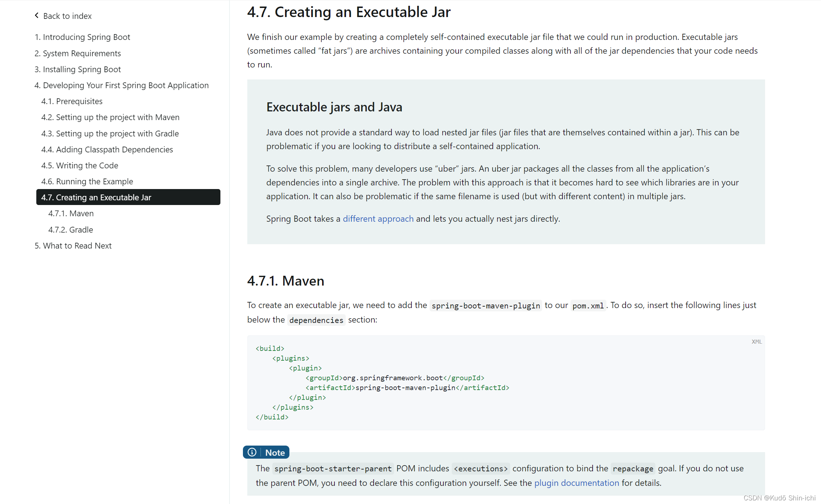Click the Note label badge
The image size is (821, 504).
(x=266, y=452)
